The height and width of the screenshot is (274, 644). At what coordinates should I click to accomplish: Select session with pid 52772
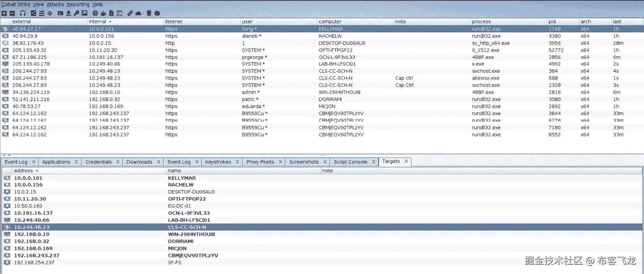click(322, 50)
